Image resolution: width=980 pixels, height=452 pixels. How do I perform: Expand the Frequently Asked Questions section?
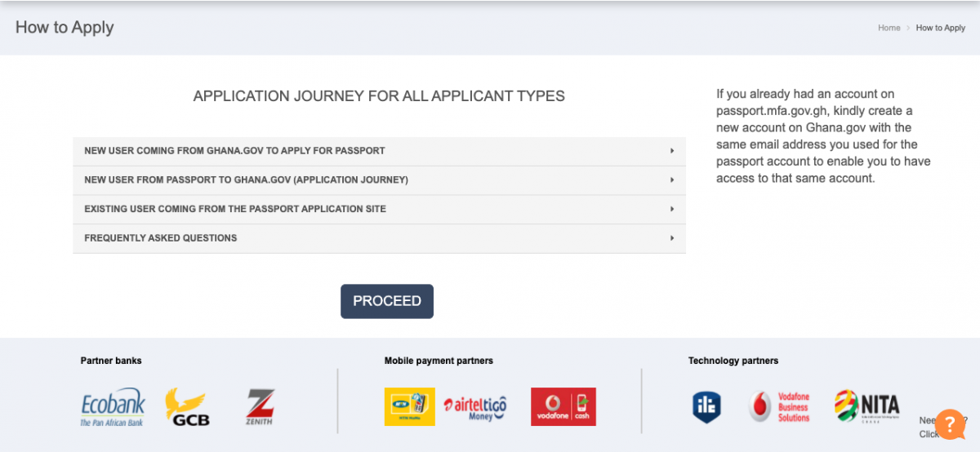click(x=379, y=238)
